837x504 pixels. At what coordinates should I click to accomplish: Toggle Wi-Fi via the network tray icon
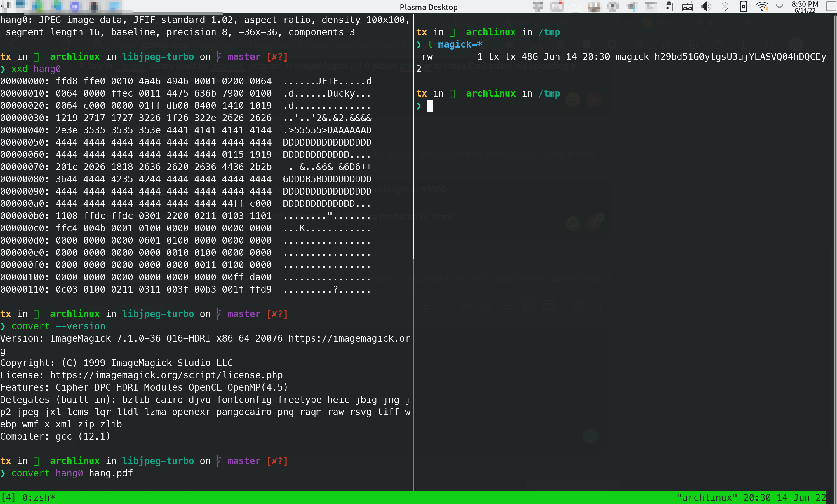(762, 7)
